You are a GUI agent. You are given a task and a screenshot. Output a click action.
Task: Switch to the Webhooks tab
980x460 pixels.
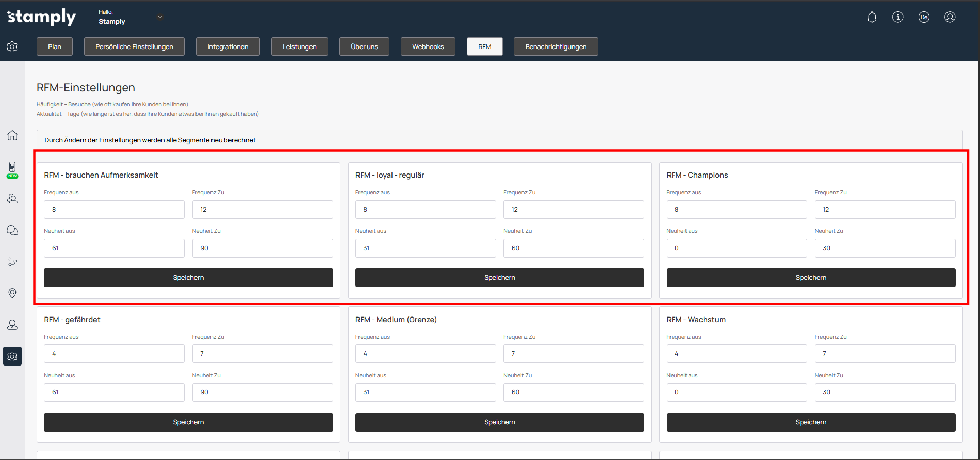point(428,46)
